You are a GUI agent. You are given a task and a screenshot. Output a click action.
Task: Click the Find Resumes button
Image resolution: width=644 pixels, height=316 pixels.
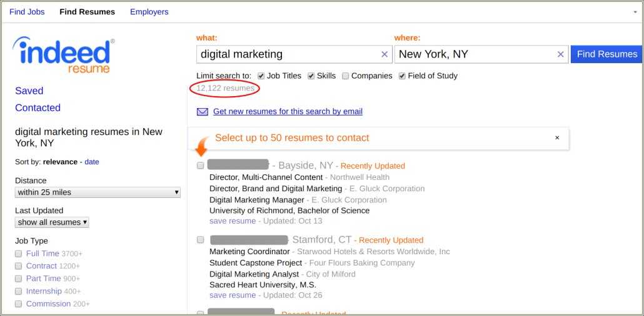606,54
